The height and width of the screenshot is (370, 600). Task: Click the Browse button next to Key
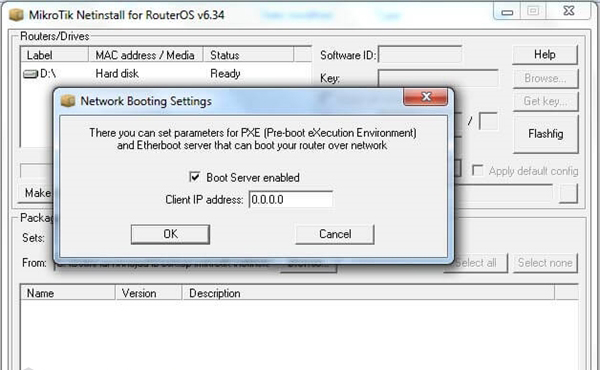[x=545, y=78]
